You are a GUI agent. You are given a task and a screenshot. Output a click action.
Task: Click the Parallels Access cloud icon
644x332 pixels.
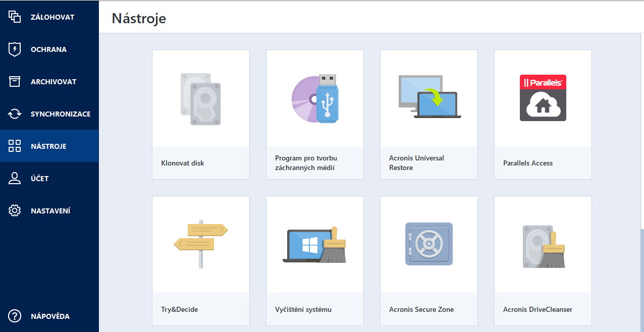543,98
